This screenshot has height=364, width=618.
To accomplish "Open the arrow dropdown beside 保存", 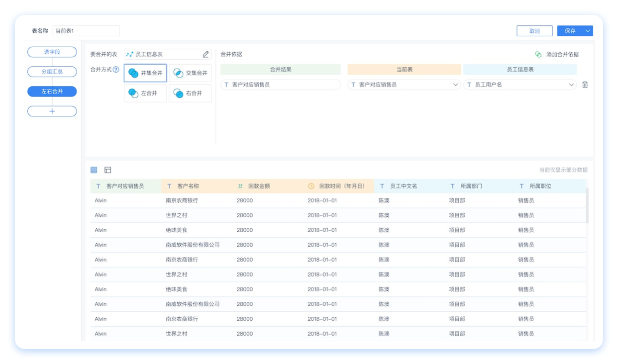I will (588, 31).
